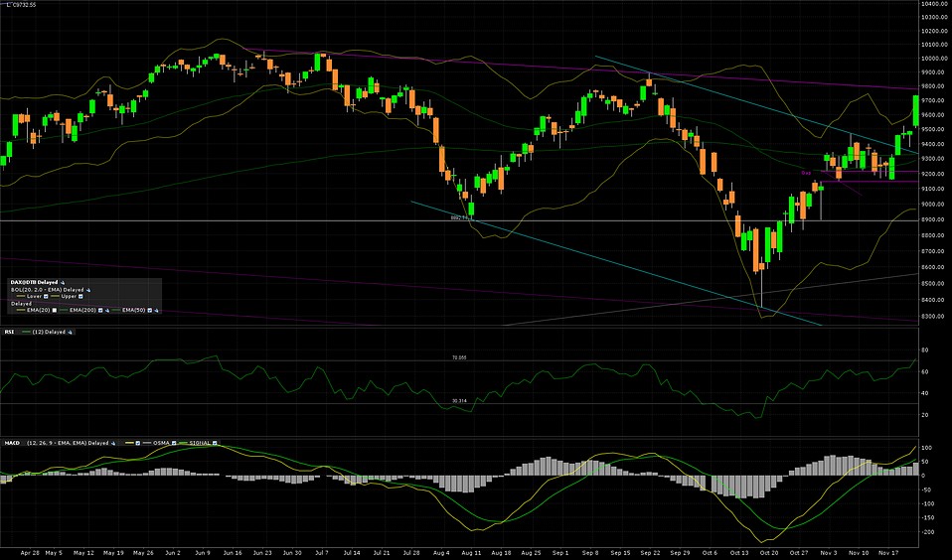Click the Jul 7 date axis label
Image resolution: width=952 pixels, height=560 pixels.
[322, 553]
